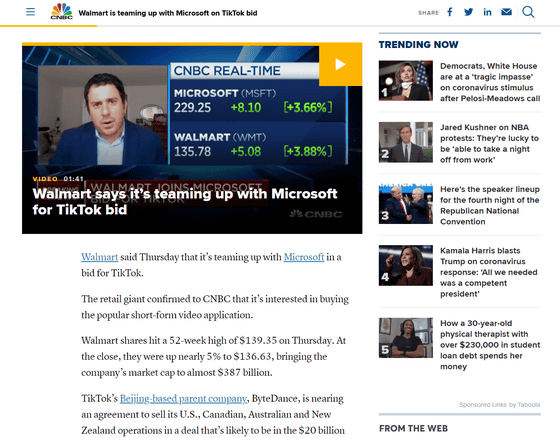
Task: Open the hamburger navigation menu
Action: [x=30, y=12]
